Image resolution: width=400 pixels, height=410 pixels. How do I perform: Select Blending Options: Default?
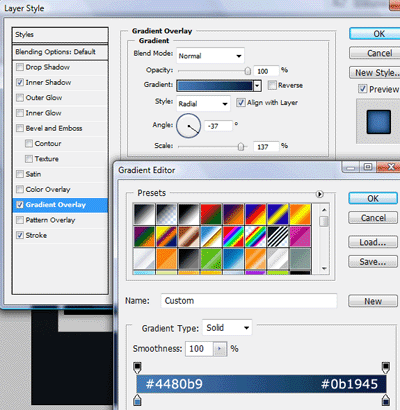60,52
